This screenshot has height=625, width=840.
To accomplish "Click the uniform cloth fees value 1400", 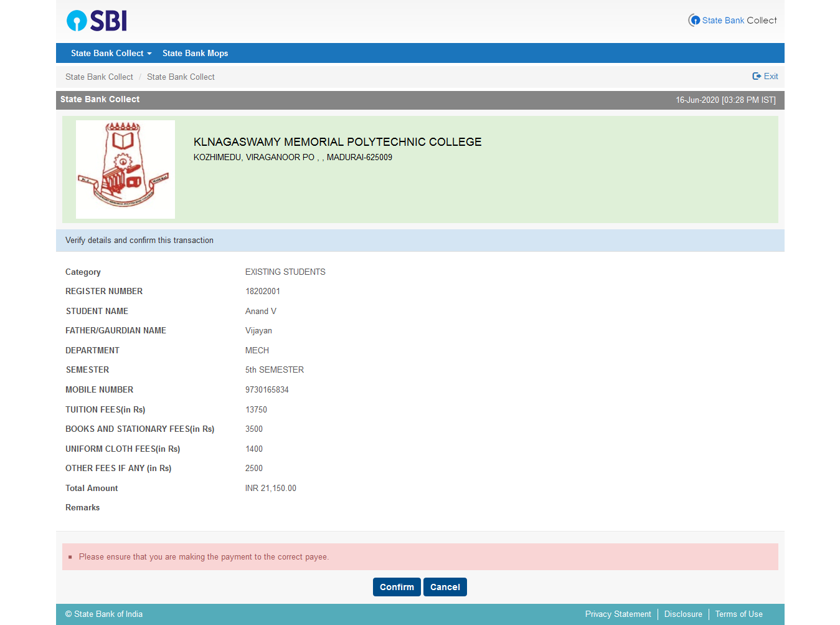I will click(x=254, y=449).
